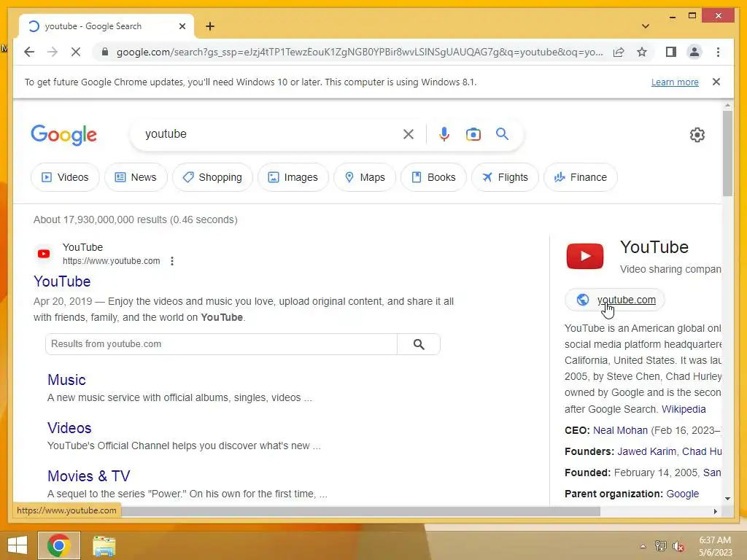Open Jawed Karim founder link
The width and height of the screenshot is (747, 560).
pos(646,451)
